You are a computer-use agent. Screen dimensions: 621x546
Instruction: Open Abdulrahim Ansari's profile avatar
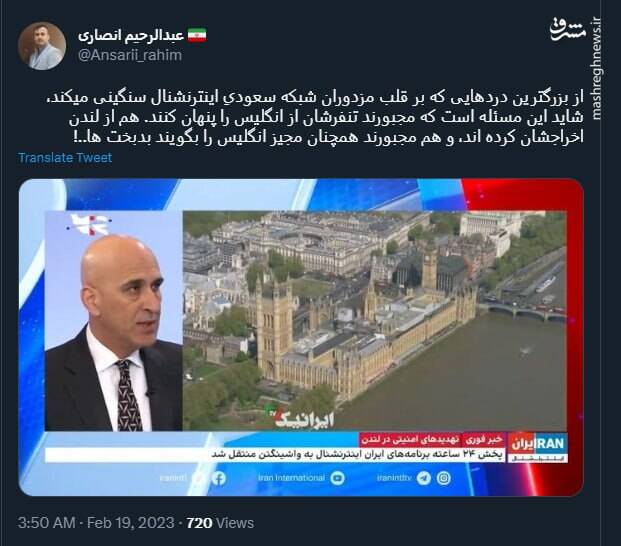pos(42,46)
